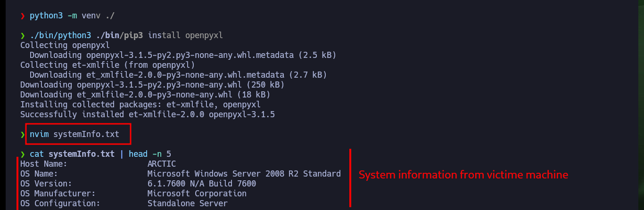Click 'Collecting openpyxl' output line
The image size is (644, 210).
(65, 45)
